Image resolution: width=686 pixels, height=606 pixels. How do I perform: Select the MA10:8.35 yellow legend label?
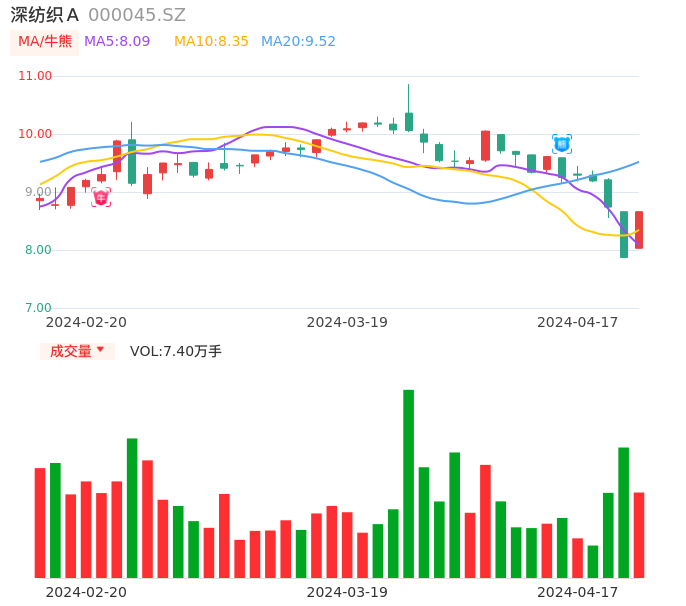211,42
